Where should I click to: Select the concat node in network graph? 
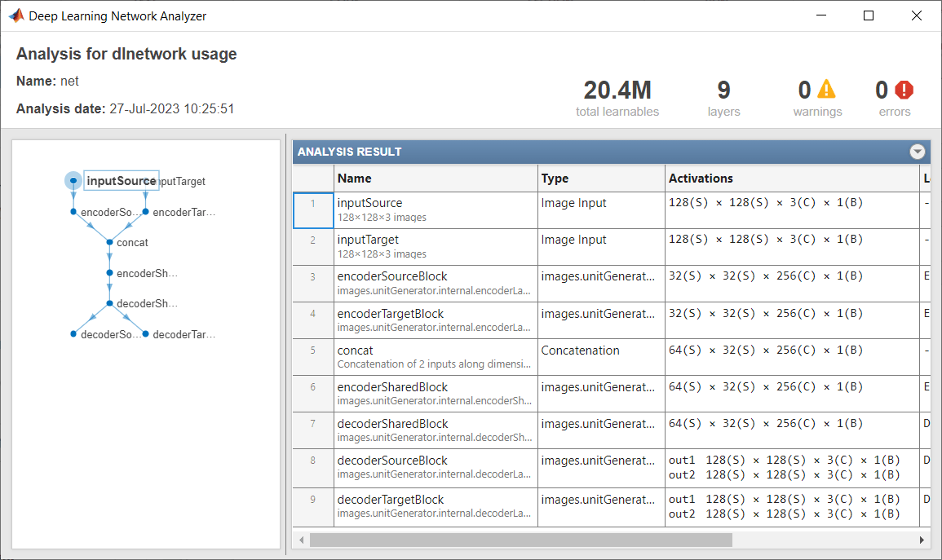pos(109,242)
